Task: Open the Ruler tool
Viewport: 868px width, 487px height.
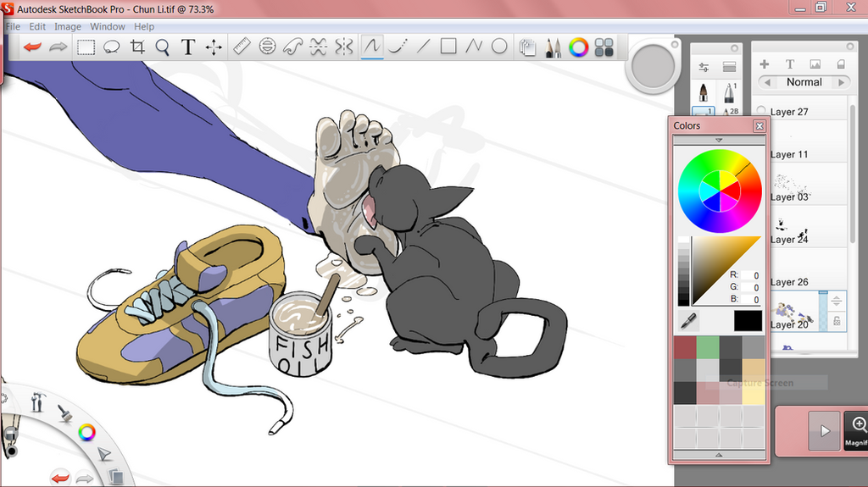Action: click(x=242, y=47)
